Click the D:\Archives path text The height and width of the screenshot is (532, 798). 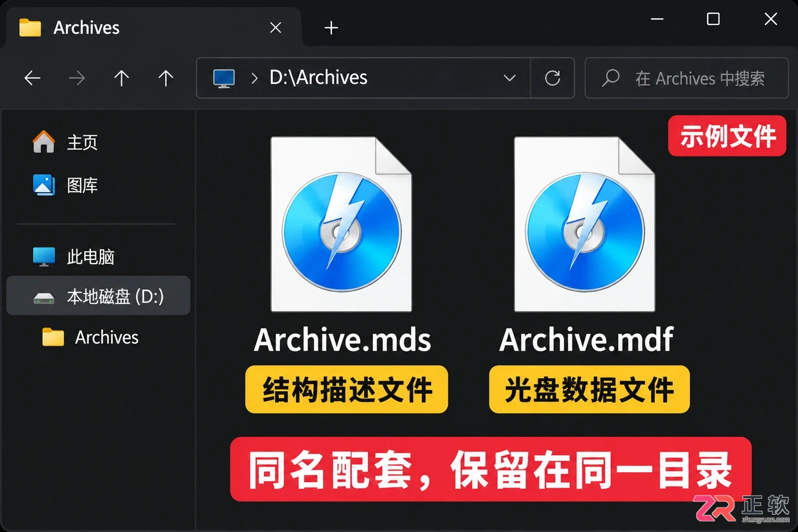318,78
